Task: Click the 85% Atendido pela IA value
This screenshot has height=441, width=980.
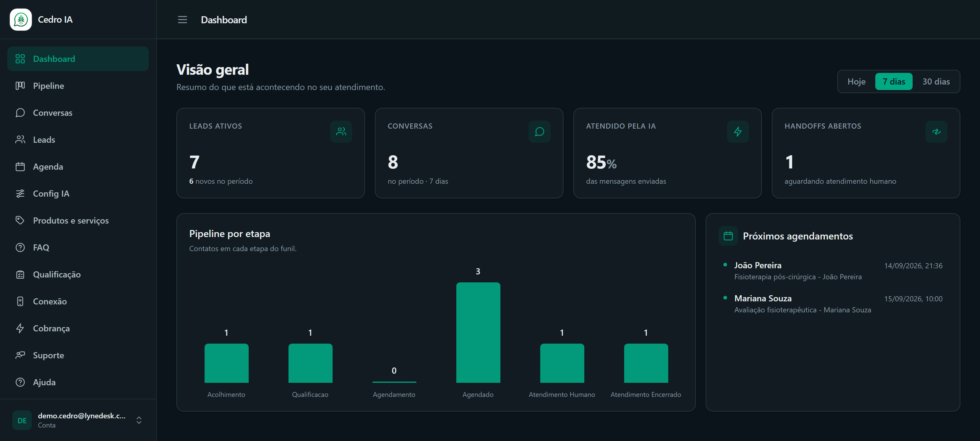Action: pyautogui.click(x=601, y=162)
